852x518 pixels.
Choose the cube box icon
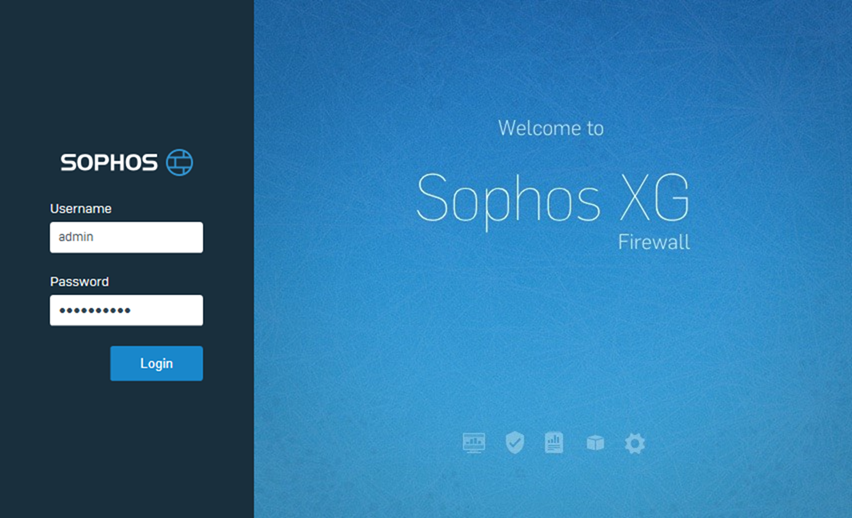(x=596, y=443)
